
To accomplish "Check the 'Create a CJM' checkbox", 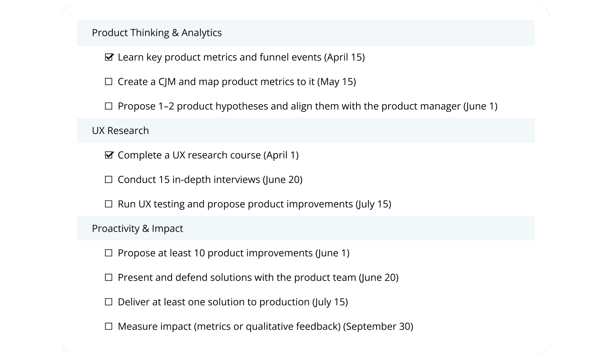I will (x=108, y=82).
